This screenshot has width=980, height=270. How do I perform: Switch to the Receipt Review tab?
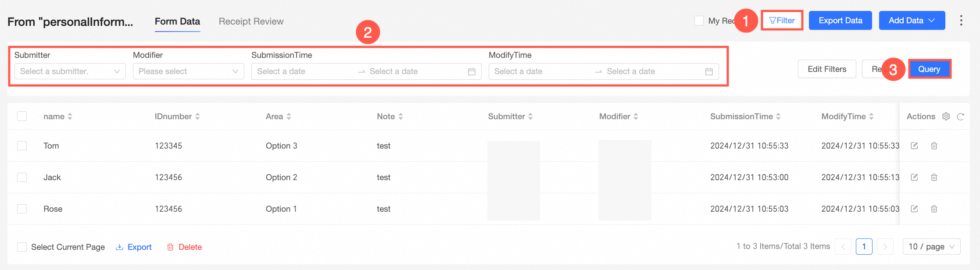pos(251,21)
